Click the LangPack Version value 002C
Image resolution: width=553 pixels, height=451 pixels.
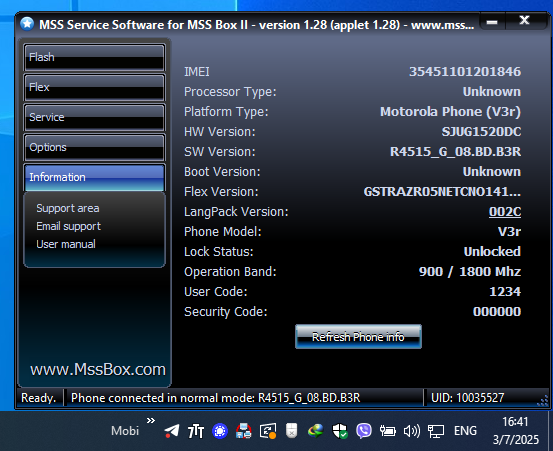505,212
